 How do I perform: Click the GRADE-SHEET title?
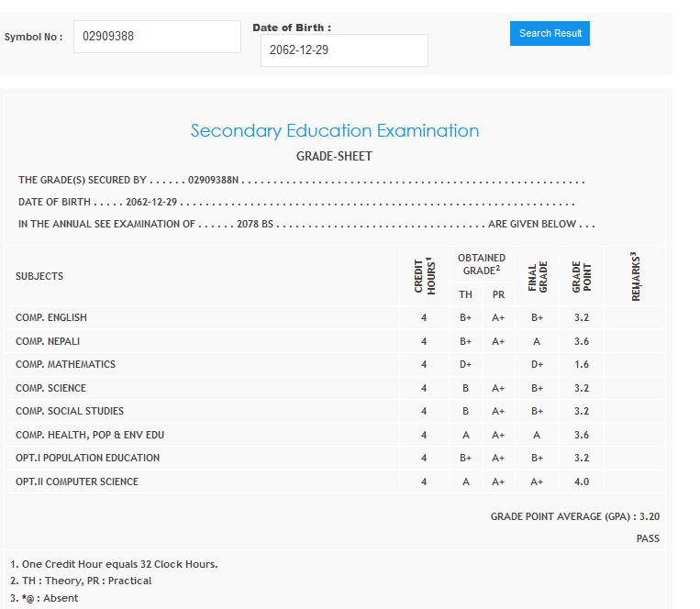[x=334, y=157]
